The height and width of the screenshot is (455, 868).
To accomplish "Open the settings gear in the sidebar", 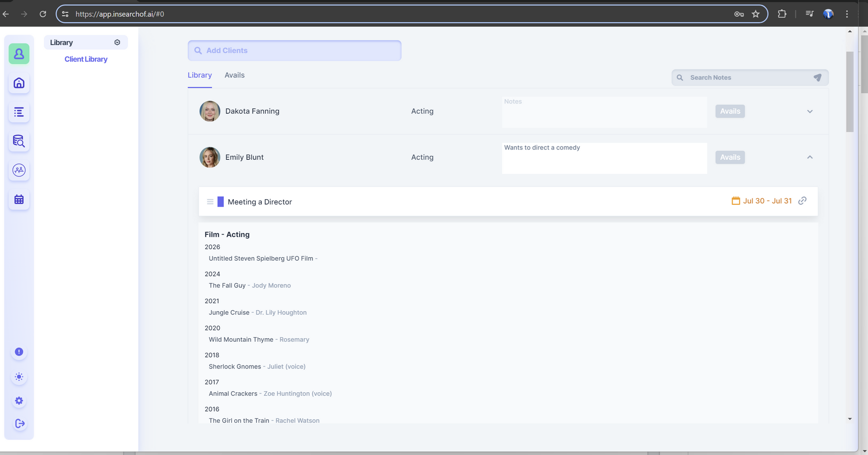I will coord(19,401).
